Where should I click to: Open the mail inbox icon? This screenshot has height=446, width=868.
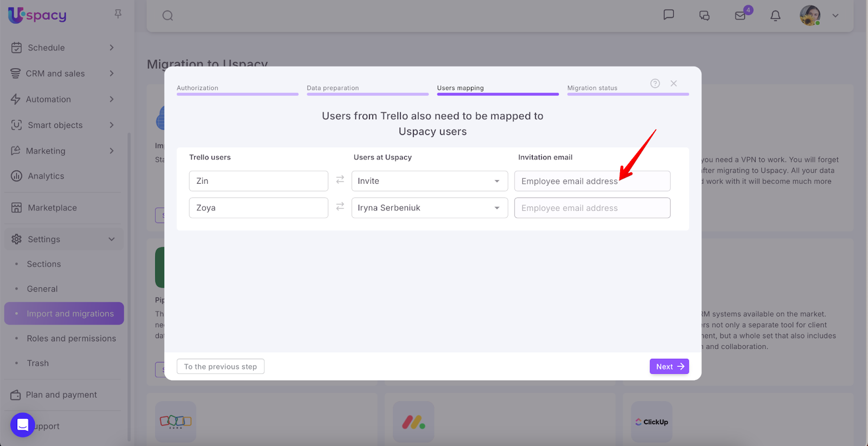(x=741, y=16)
